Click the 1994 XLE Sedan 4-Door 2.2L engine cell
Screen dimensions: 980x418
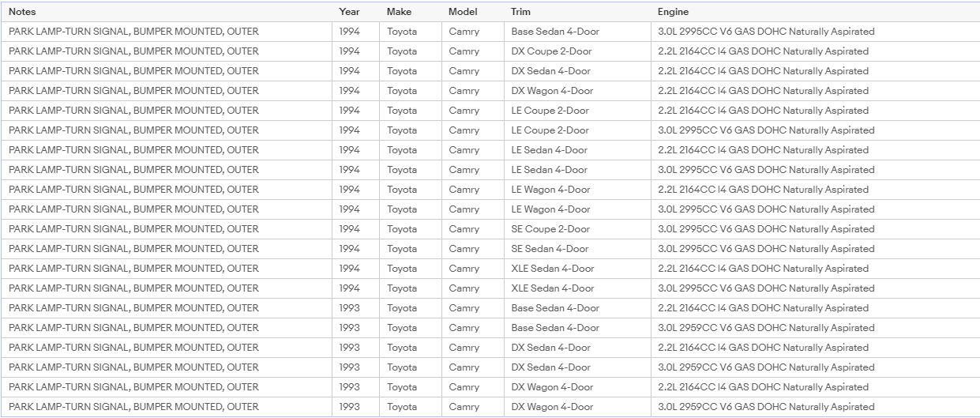[x=815, y=269]
